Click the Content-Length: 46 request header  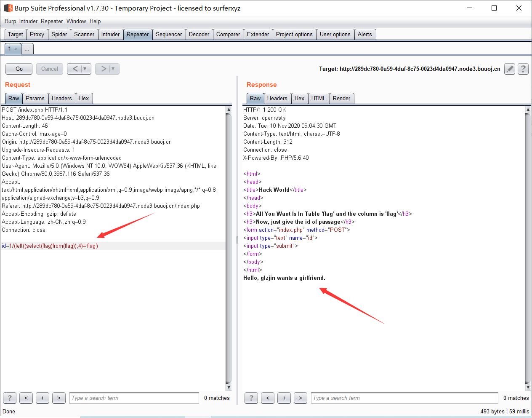(x=25, y=126)
